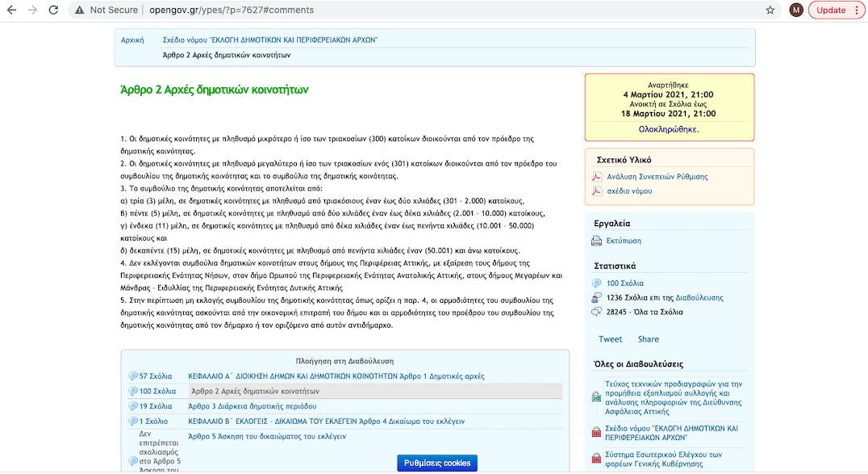Image resolution: width=868 pixels, height=474 pixels.
Task: Click the comment bubble icon beside 100 Σχόλια statistic
Action: (x=596, y=283)
